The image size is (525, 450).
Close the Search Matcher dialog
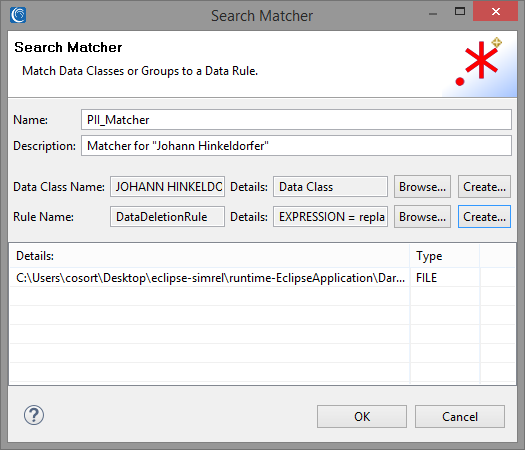click(x=495, y=12)
